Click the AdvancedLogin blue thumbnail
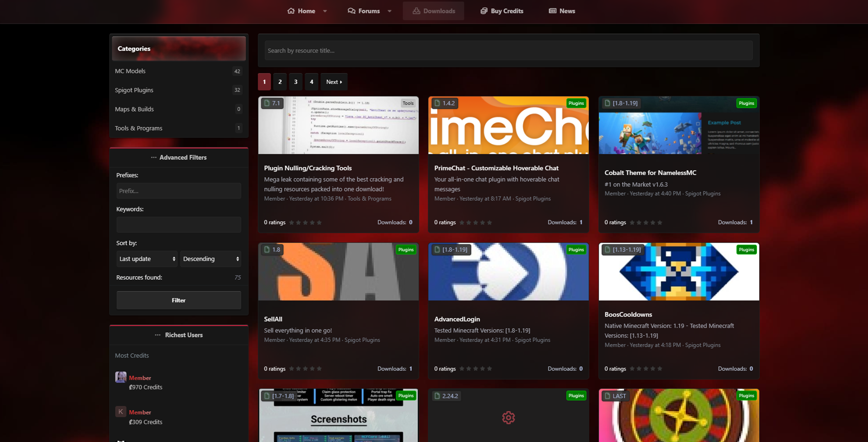This screenshot has width=868, height=442. click(x=508, y=272)
